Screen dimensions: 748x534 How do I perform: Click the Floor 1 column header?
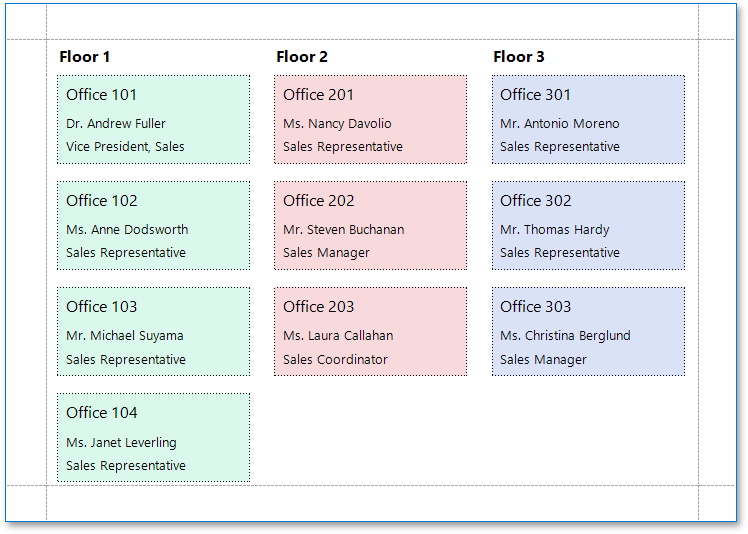85,57
